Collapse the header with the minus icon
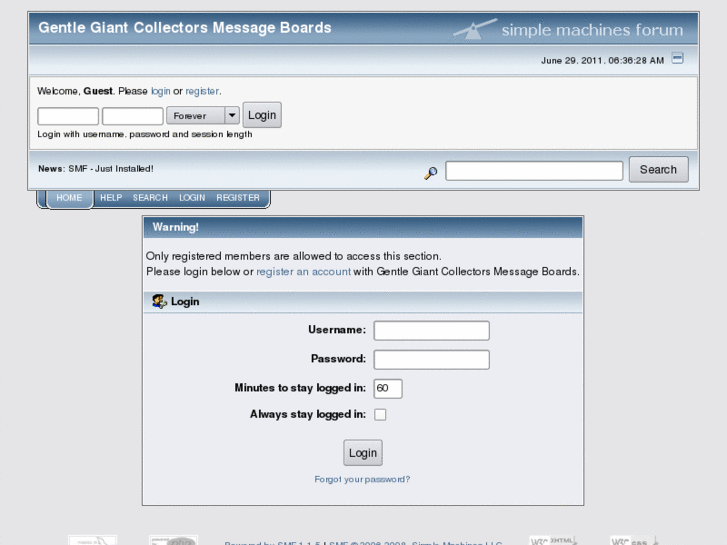727x545 pixels. 677,58
